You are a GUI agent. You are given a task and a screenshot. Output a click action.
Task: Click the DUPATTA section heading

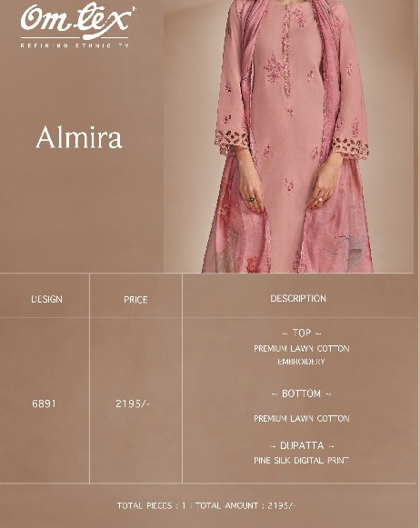click(x=302, y=445)
